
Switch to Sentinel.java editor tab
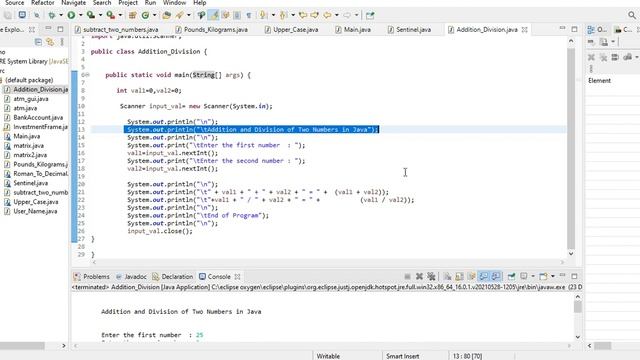pos(409,30)
